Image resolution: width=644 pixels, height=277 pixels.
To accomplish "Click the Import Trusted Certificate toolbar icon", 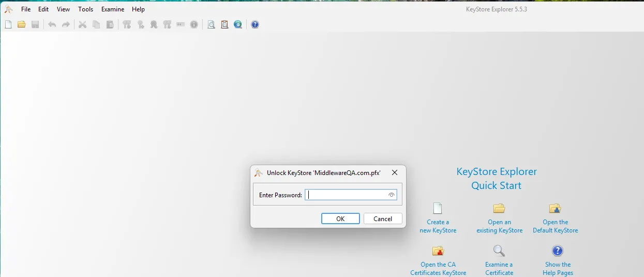I will coord(154,24).
